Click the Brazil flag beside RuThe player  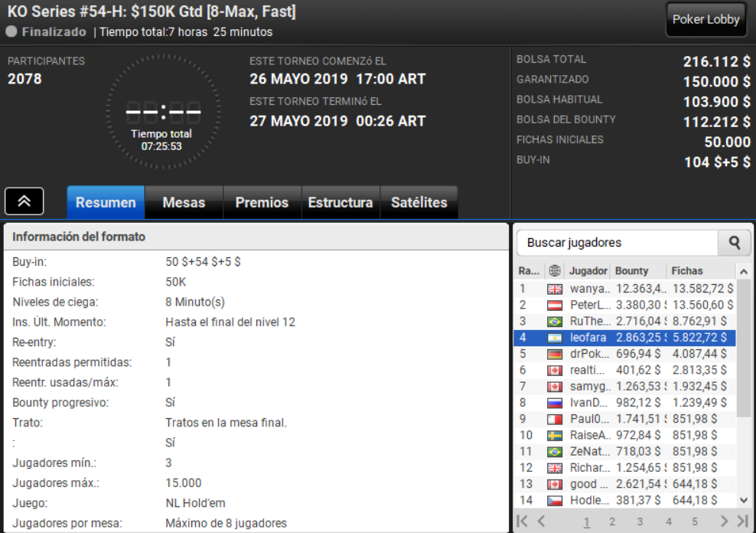pos(555,322)
